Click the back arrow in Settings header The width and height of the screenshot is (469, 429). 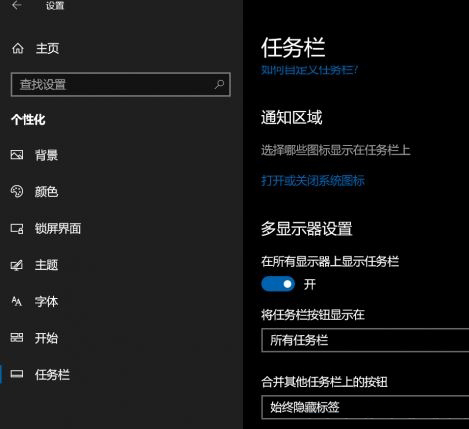tap(16, 5)
